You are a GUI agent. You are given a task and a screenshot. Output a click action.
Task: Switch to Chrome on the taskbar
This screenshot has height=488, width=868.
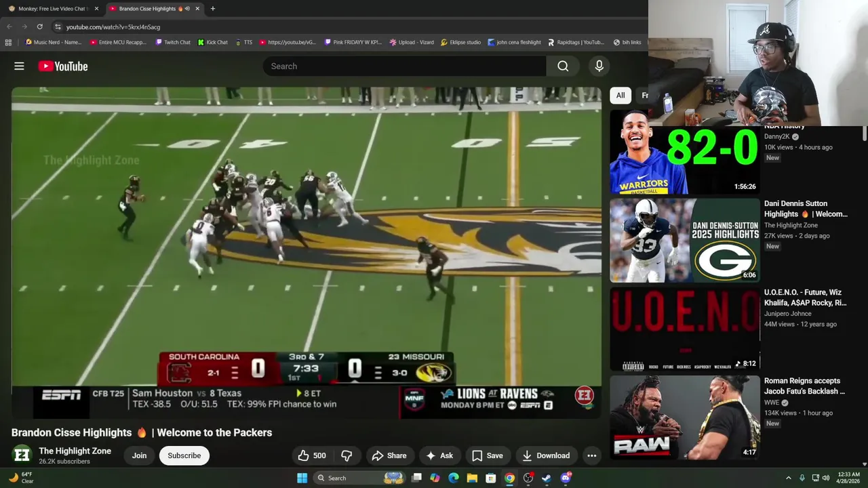point(509,478)
